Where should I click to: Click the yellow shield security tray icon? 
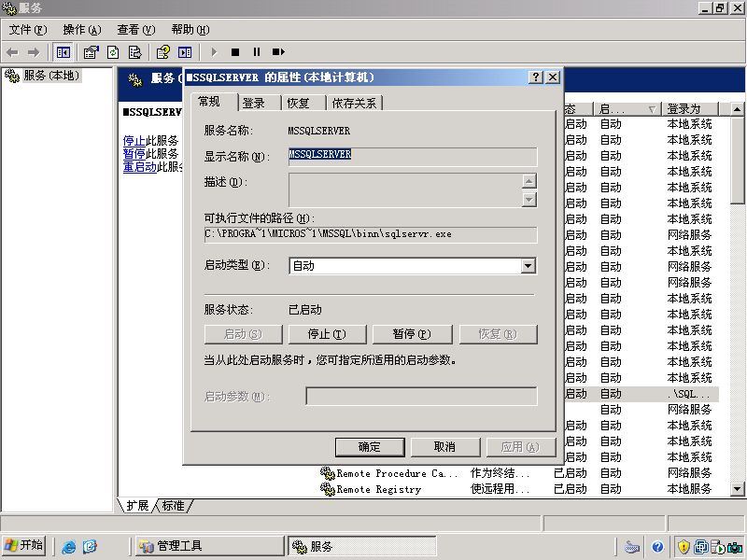point(684,547)
